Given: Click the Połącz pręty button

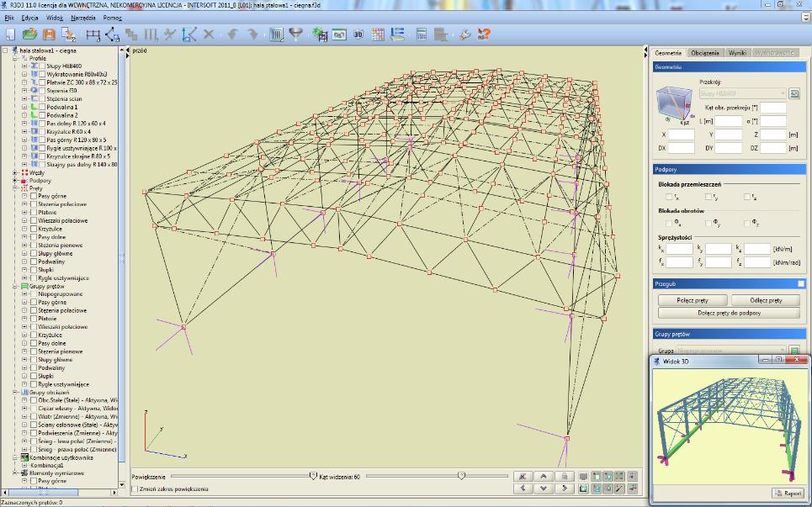Looking at the screenshot, I should click(x=693, y=300).
